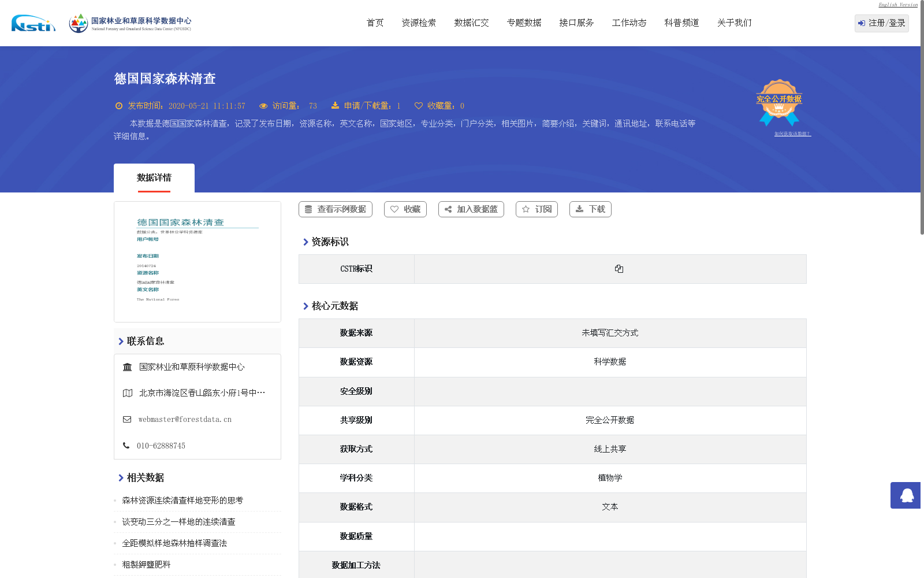Open the 科普频道 menu item
The width and height of the screenshot is (924, 578).
pyautogui.click(x=682, y=23)
